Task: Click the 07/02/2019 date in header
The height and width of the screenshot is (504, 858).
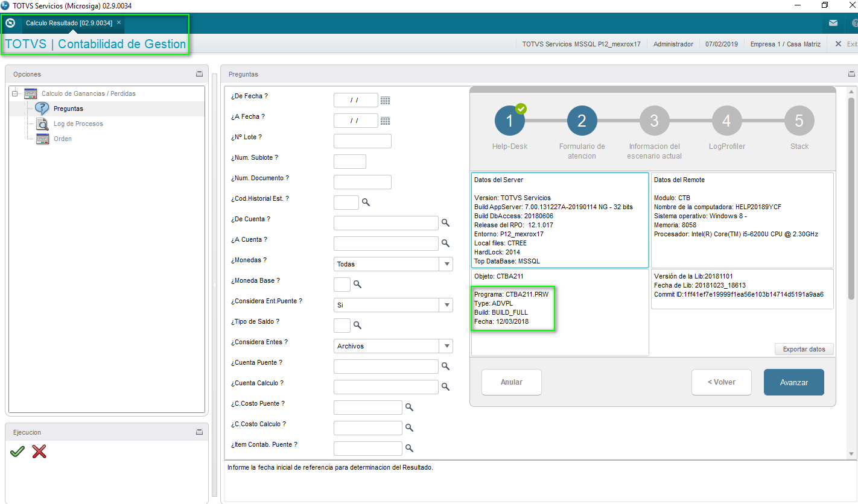Action: click(x=722, y=44)
